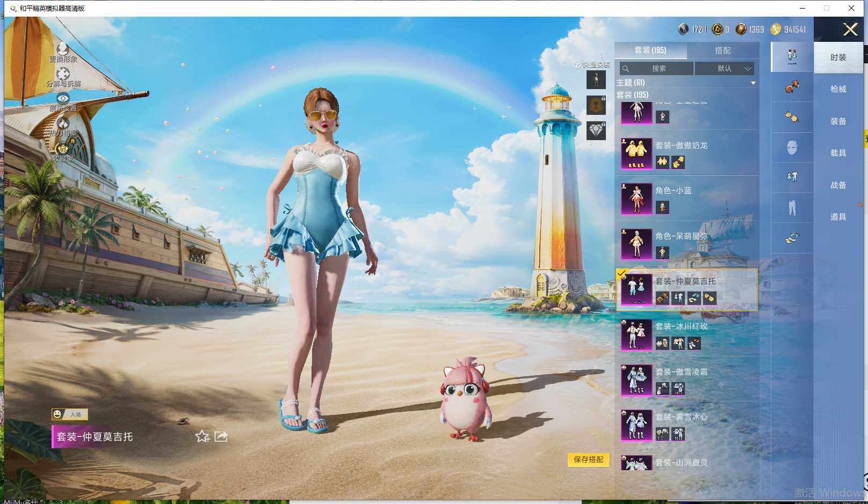Select the 角色-呆萌星弥 character thumbnail
This screenshot has height=504, width=868.
point(636,244)
